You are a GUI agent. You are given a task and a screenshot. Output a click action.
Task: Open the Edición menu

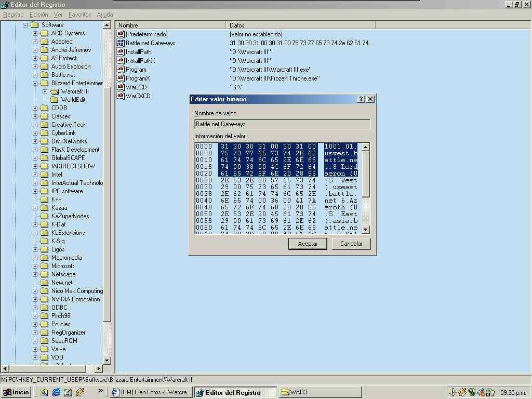pos(38,15)
